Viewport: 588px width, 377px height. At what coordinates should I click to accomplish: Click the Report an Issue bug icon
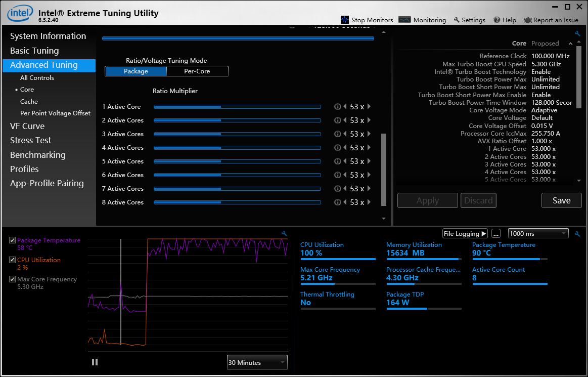click(527, 20)
